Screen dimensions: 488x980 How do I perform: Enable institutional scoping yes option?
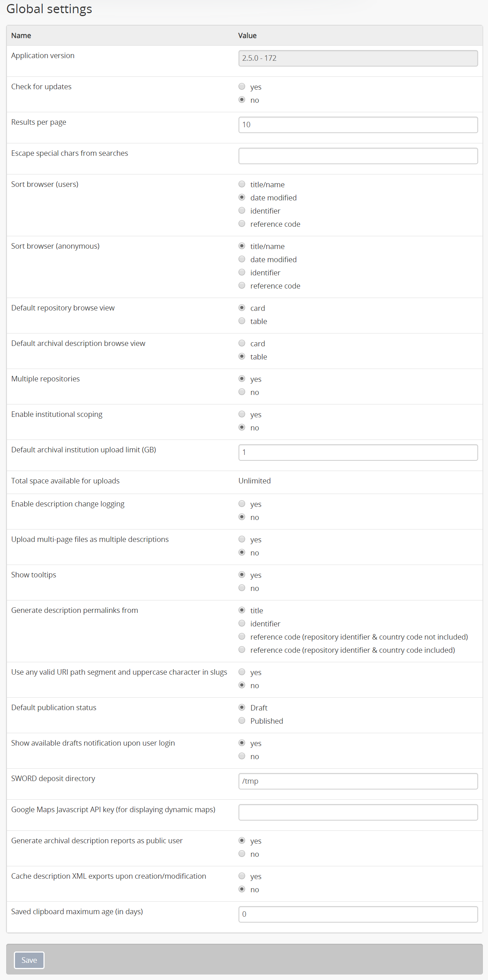(x=242, y=414)
